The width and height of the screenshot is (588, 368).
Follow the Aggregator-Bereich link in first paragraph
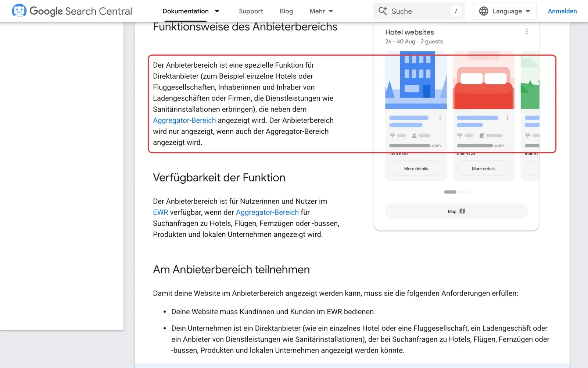[184, 120]
